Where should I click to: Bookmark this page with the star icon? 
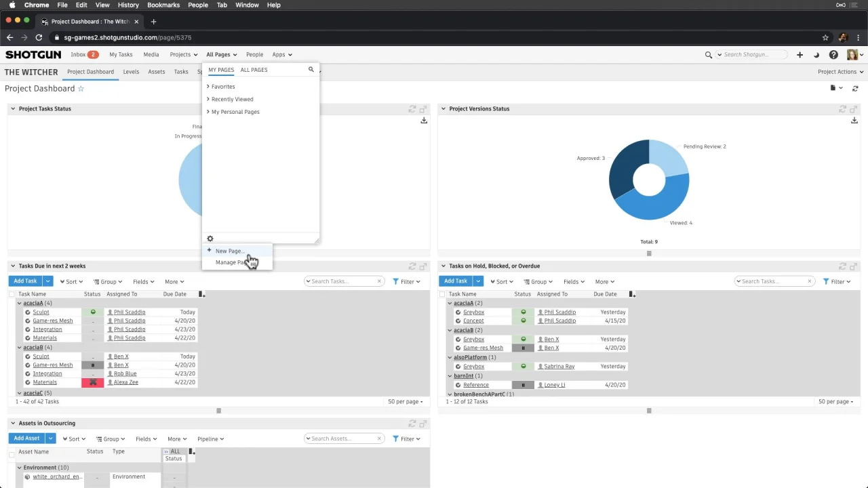(825, 38)
